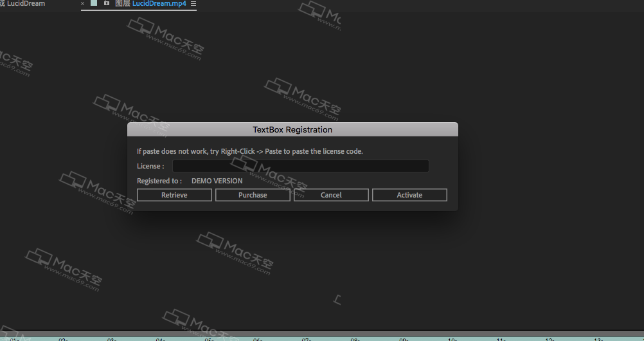
Task: Focus the License input field
Action: point(301,166)
